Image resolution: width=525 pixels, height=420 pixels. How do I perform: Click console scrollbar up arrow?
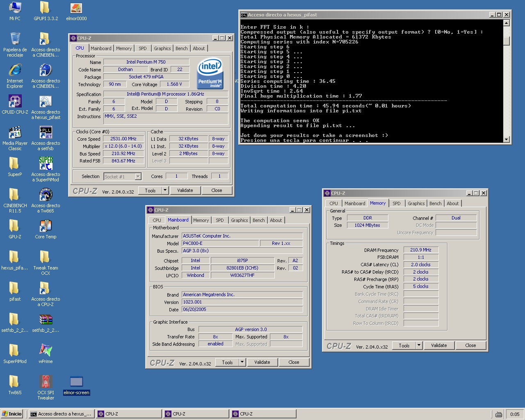[x=507, y=23]
